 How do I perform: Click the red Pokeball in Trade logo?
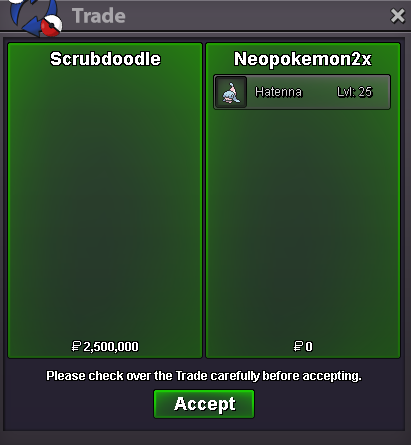pos(52,26)
